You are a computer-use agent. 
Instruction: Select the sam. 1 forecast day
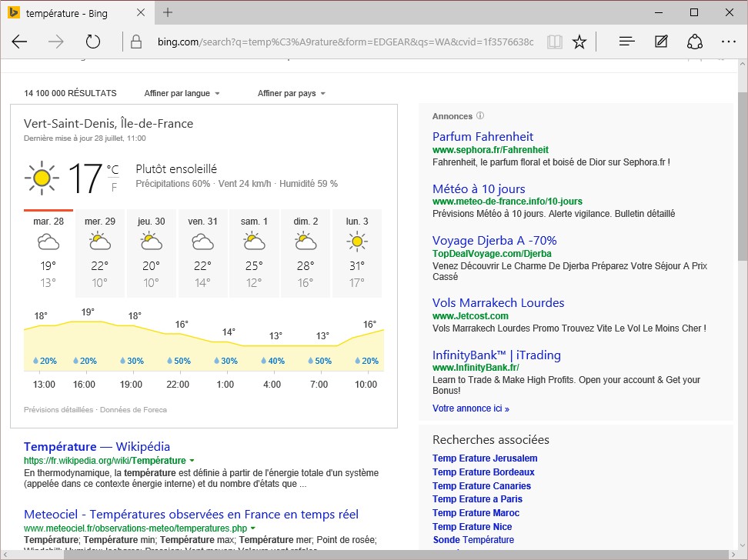click(255, 253)
